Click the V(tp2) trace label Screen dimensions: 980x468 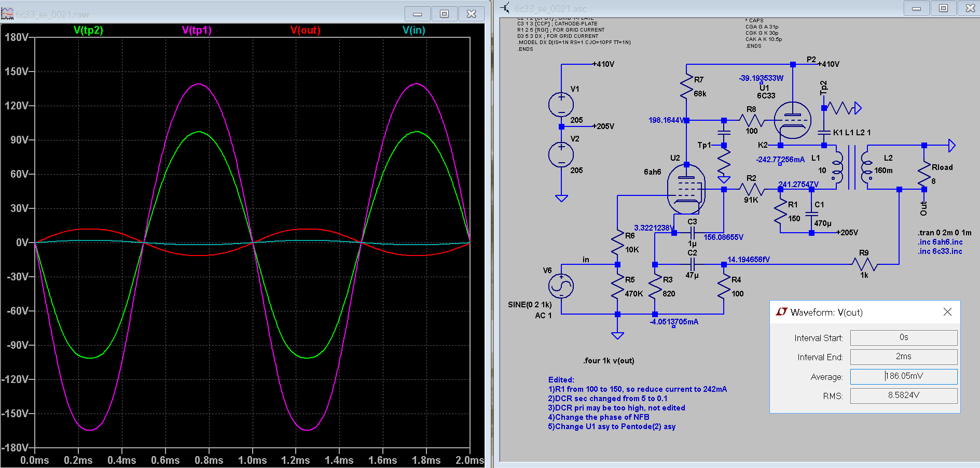click(88, 30)
